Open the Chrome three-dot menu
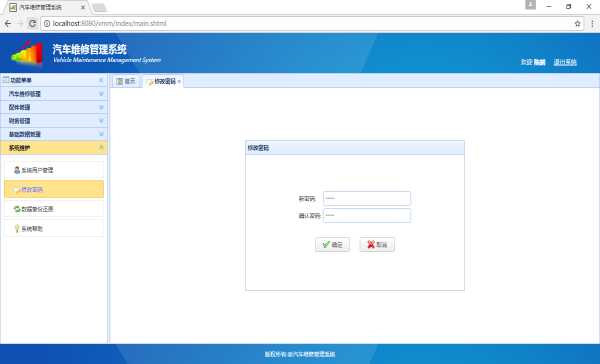600x364 pixels. [x=592, y=24]
